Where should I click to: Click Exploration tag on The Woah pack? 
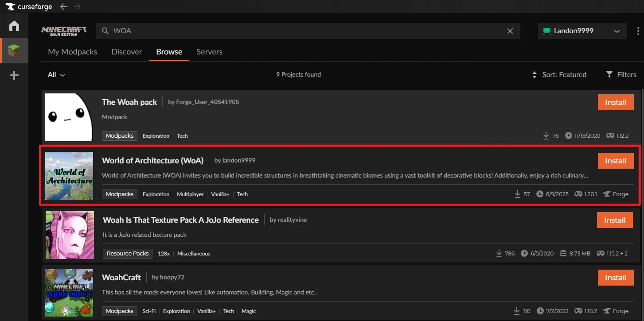(x=156, y=136)
